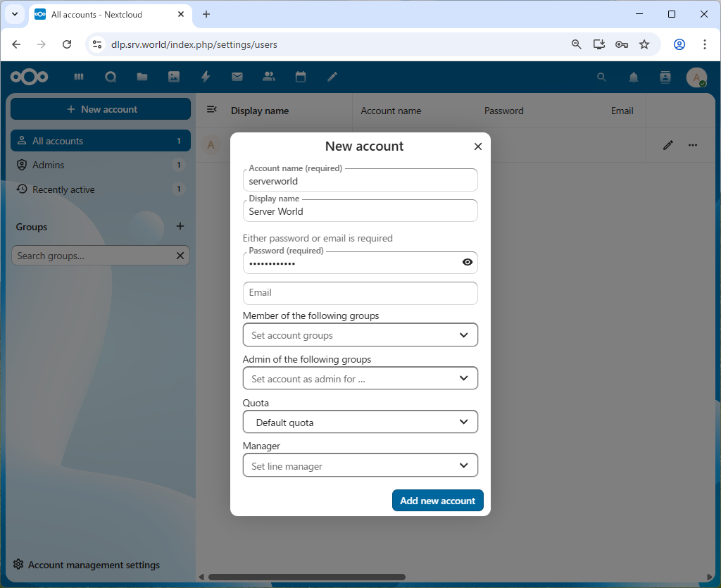Viewport: 721px width, 588px height.
Task: Click the edit pencil icon in account row
Action: [668, 145]
